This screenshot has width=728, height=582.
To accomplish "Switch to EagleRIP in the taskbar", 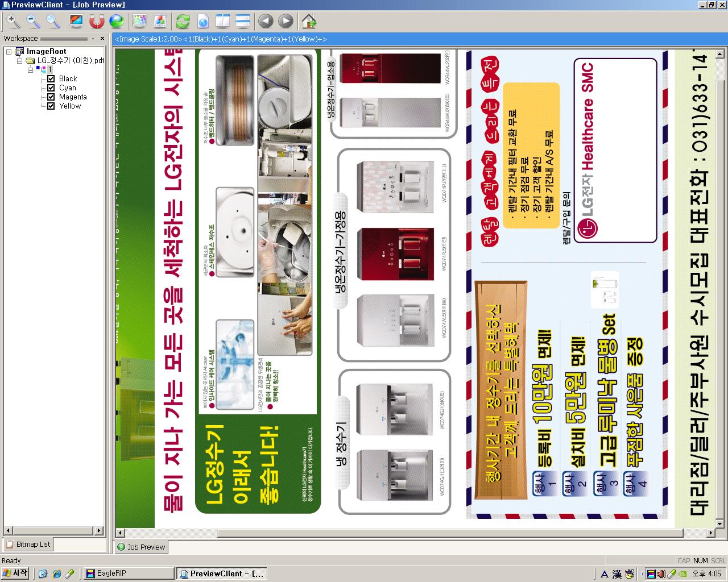I will click(x=128, y=573).
